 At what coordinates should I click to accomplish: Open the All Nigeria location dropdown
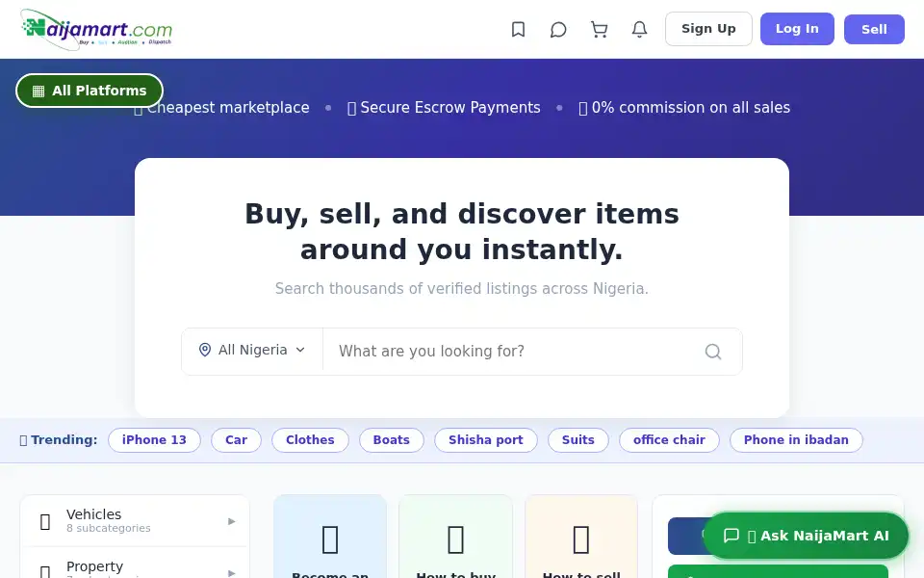[x=252, y=351]
